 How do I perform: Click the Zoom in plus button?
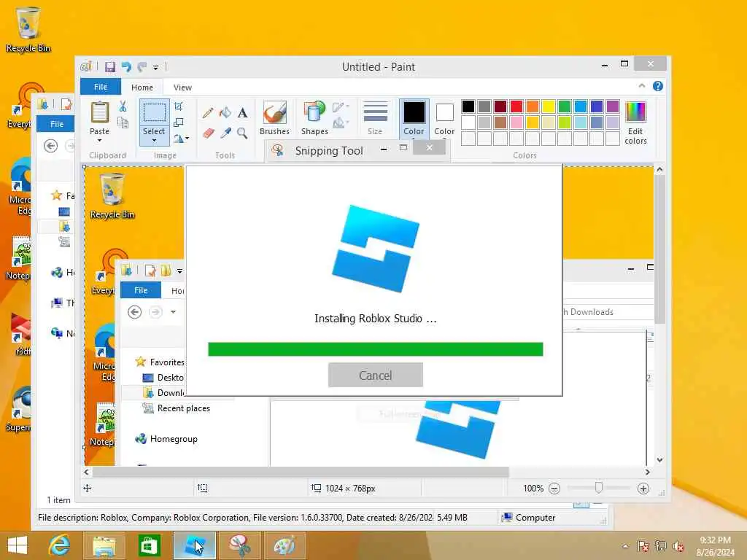click(x=643, y=489)
